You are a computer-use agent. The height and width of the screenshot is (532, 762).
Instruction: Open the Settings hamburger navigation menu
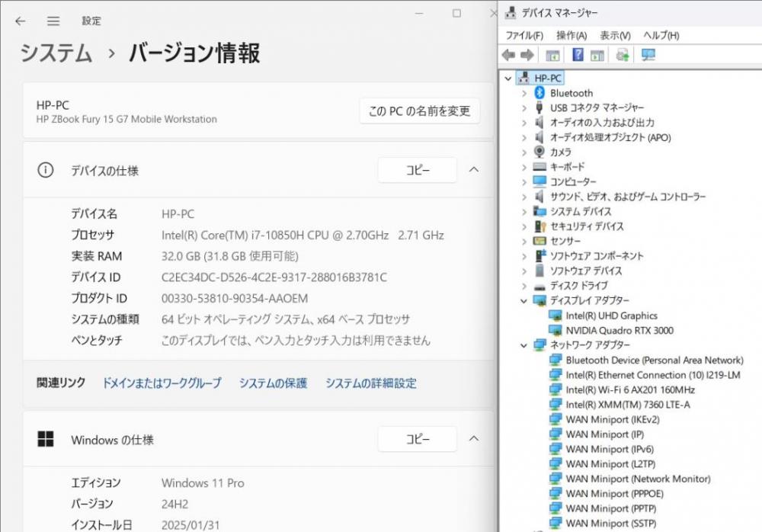pyautogui.click(x=53, y=21)
